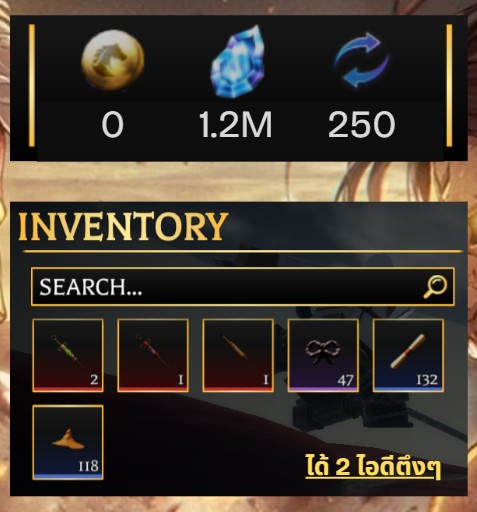Click the magnifying glass search icon
Screen dimensions: 477x512
point(435,287)
